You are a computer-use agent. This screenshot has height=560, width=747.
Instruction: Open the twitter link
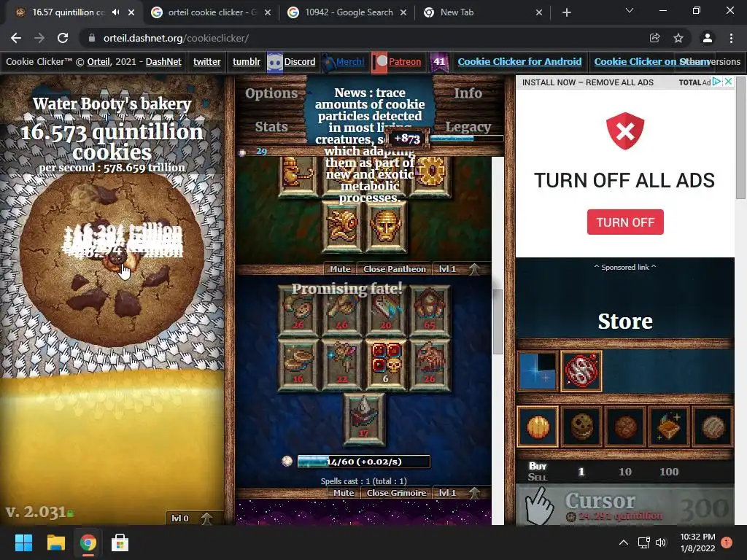click(206, 61)
